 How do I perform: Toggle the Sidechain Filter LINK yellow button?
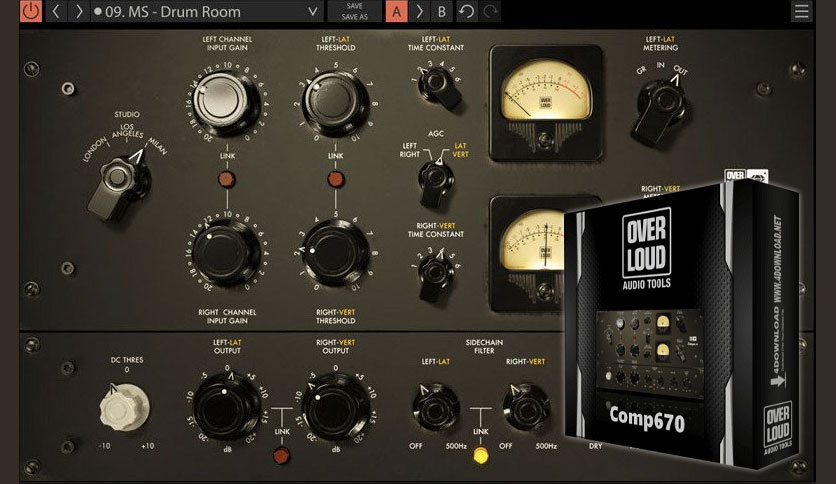pyautogui.click(x=480, y=455)
